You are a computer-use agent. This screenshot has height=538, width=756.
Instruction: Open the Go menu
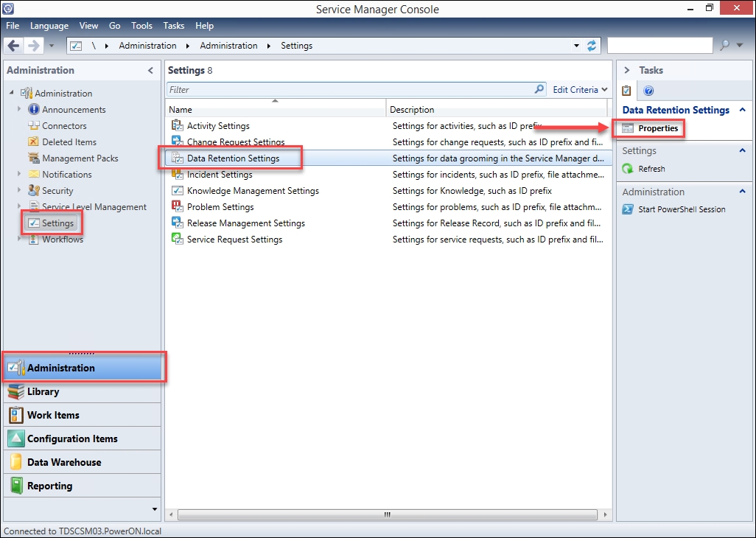pos(115,26)
